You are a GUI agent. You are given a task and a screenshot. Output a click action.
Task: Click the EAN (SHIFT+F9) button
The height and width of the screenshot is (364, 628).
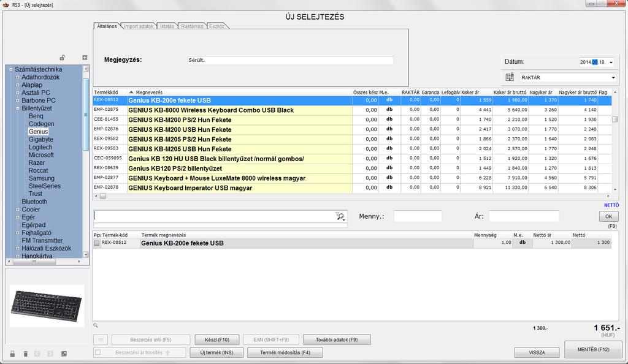pyautogui.click(x=271, y=339)
